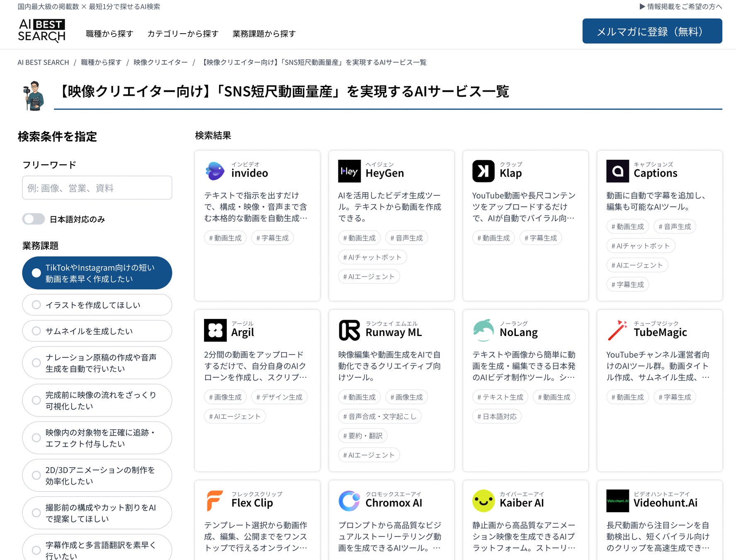The image size is (736, 560).
Task: Open the AI BEST SEARCH logo home link
Action: [41, 31]
